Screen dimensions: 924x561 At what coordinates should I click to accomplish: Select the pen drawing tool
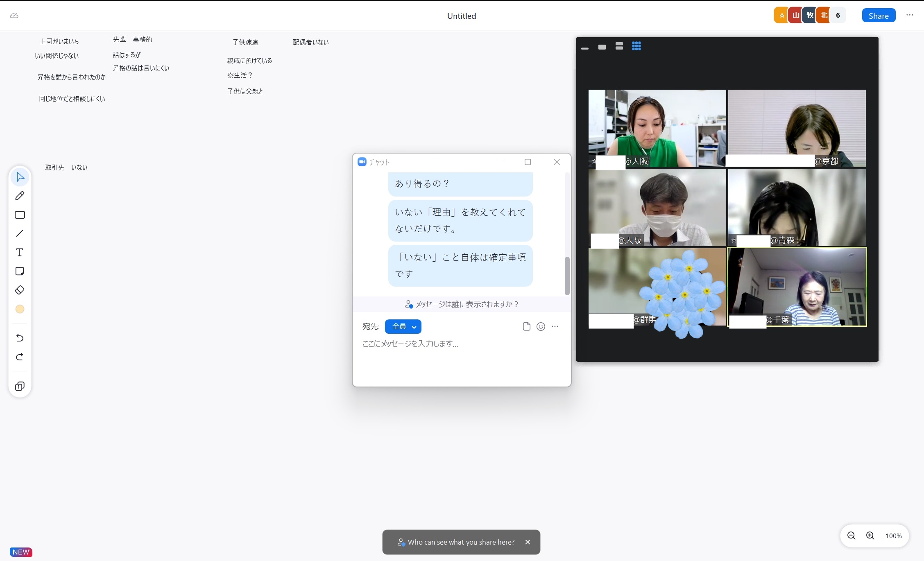click(20, 196)
